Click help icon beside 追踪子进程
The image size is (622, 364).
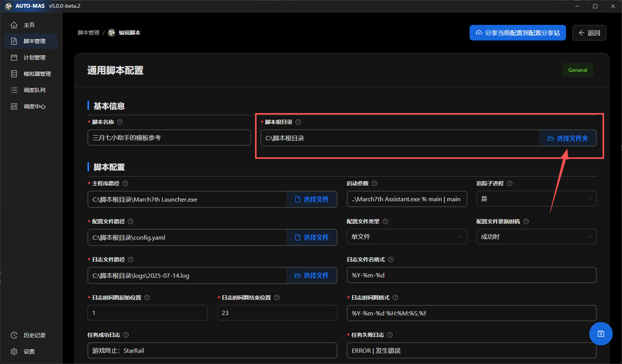pos(510,183)
